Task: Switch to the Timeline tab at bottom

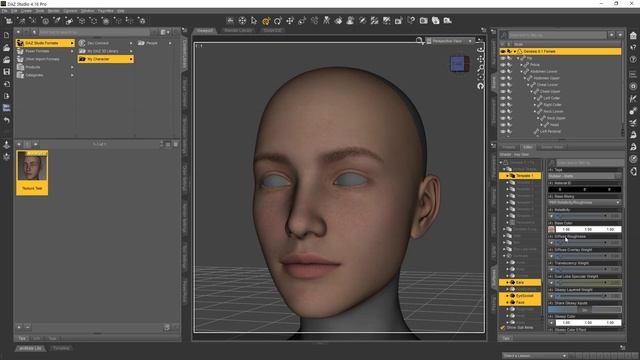Action: 61,348
